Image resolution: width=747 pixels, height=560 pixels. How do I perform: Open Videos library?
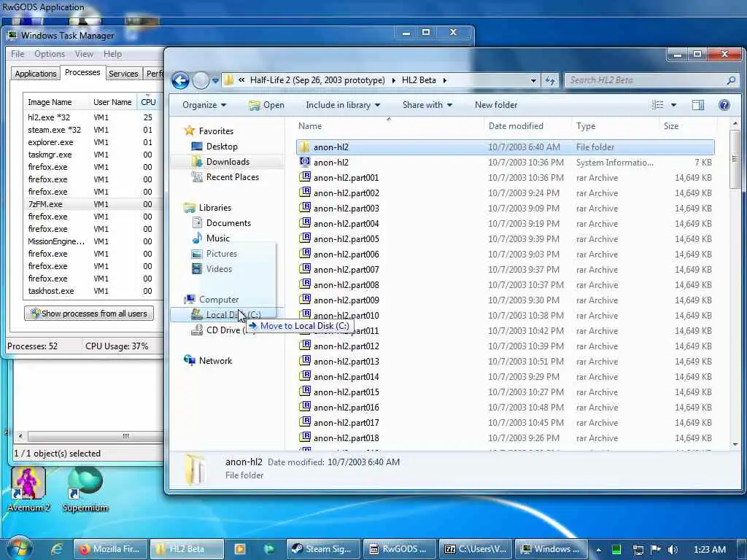(x=219, y=269)
